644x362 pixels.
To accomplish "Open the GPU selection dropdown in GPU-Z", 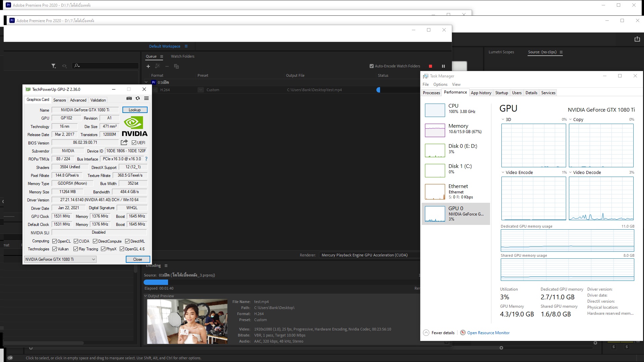I will click(x=60, y=259).
